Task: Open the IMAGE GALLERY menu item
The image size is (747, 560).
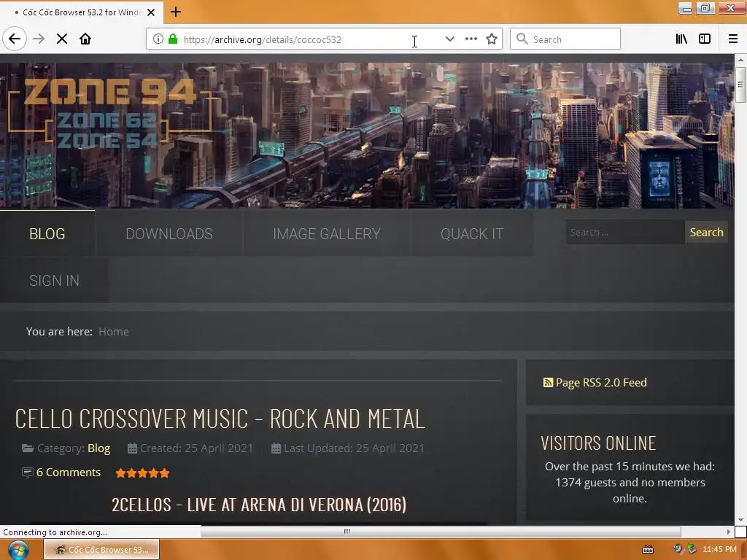Action: tap(327, 234)
